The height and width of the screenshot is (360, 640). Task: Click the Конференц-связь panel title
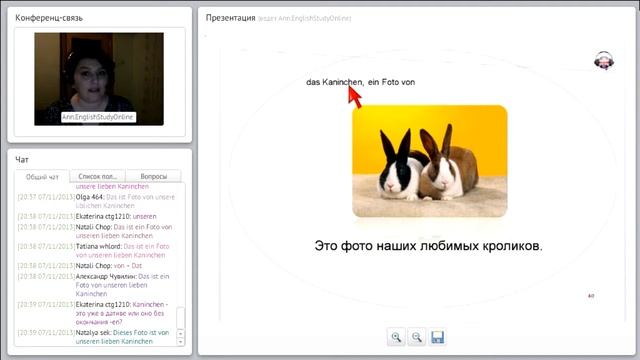[x=49, y=18]
